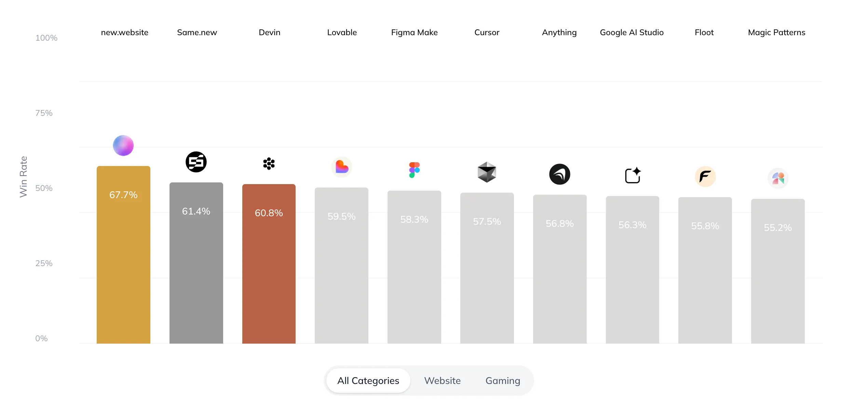Select the All Categories filter
This screenshot has width=868, height=414.
point(368,381)
